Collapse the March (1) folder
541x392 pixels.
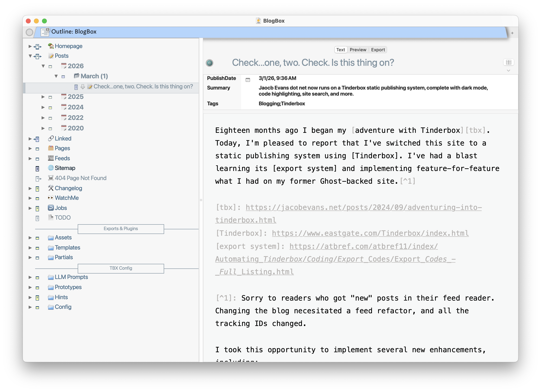[56, 76]
